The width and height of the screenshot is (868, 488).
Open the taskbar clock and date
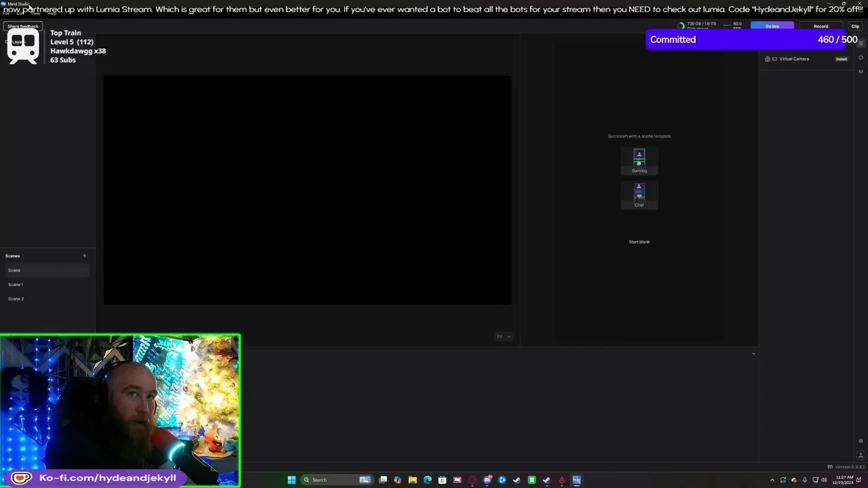[x=844, y=480]
